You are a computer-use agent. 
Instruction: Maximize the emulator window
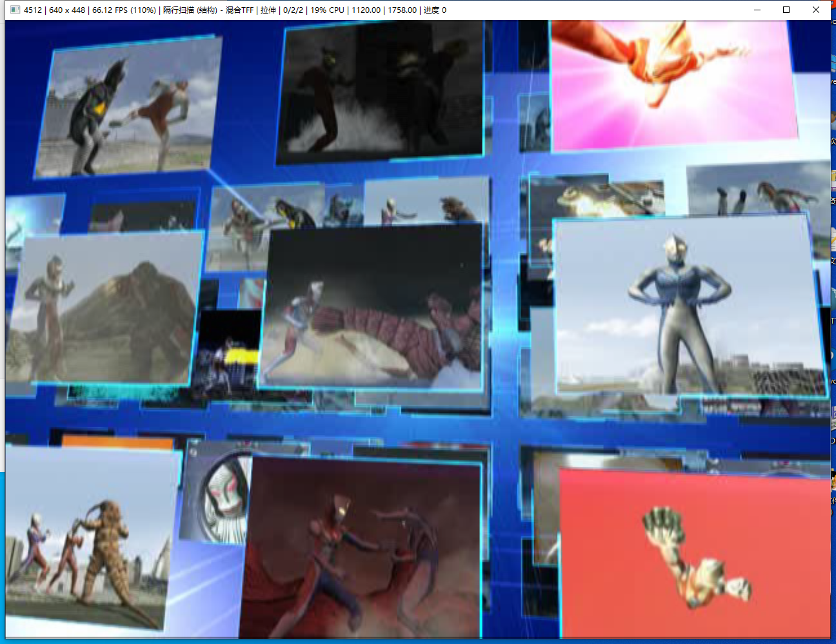point(786,10)
